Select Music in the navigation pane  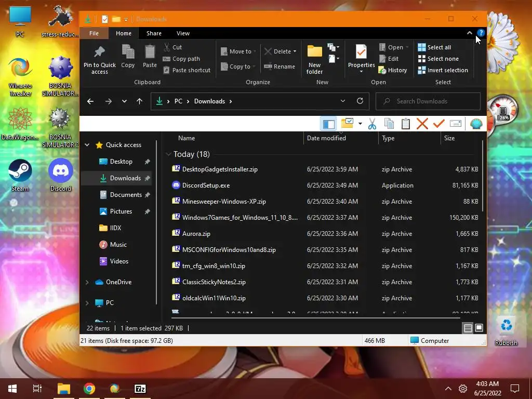click(116, 245)
